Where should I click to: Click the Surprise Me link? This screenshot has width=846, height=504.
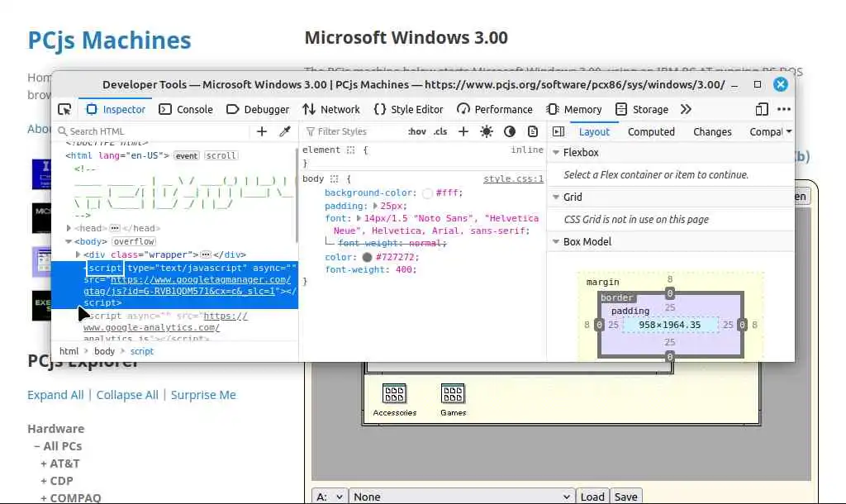click(x=203, y=395)
